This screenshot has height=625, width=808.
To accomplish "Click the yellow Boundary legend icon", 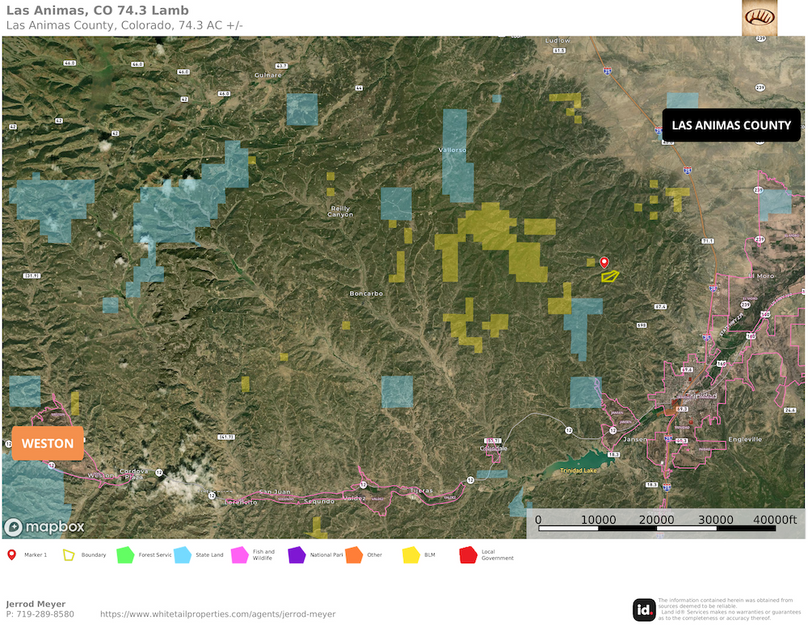I will pos(69,554).
